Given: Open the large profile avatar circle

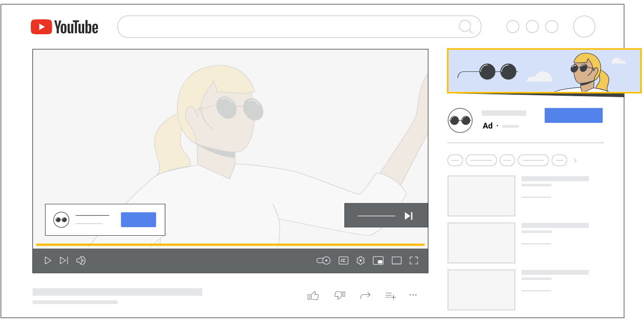Looking at the screenshot, I should (584, 27).
